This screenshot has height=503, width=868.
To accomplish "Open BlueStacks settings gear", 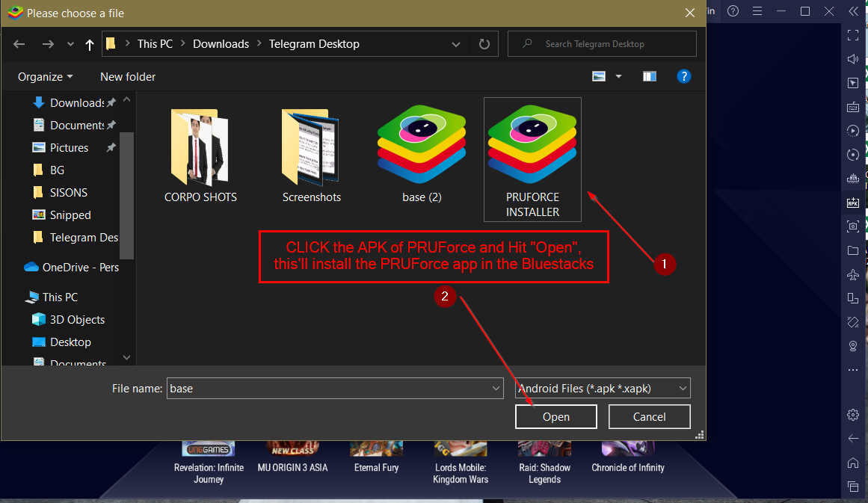I will (x=853, y=415).
